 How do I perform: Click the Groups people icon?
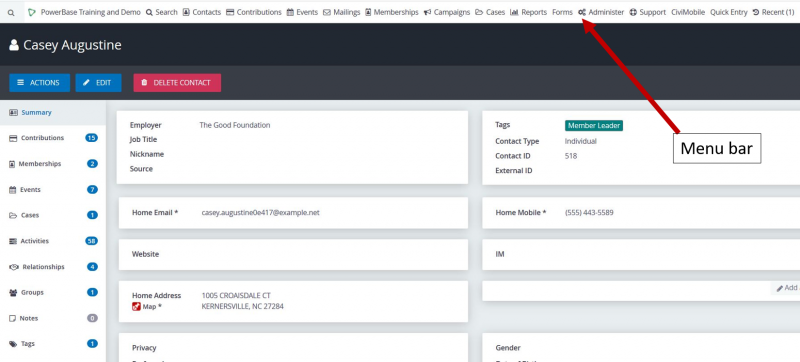13,293
